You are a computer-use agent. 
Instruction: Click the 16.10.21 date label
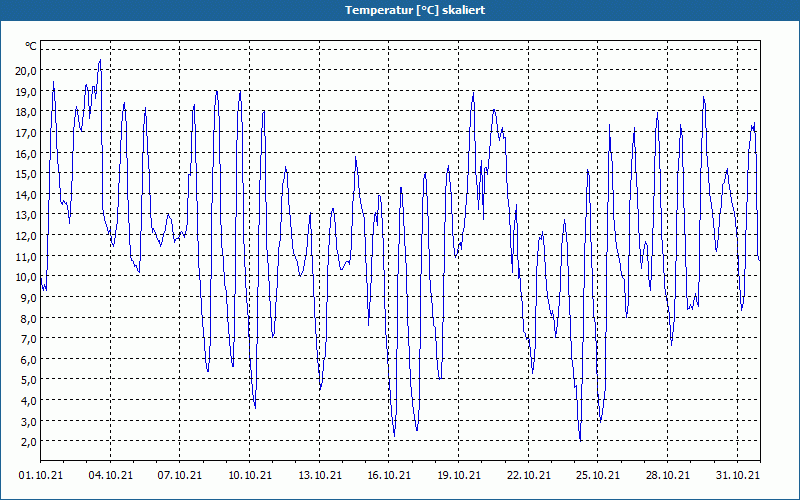pos(389,476)
